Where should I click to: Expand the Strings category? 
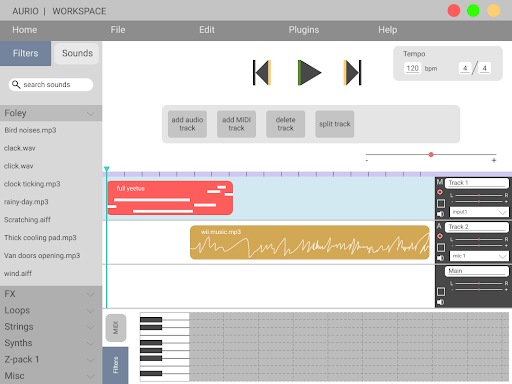coord(51,327)
